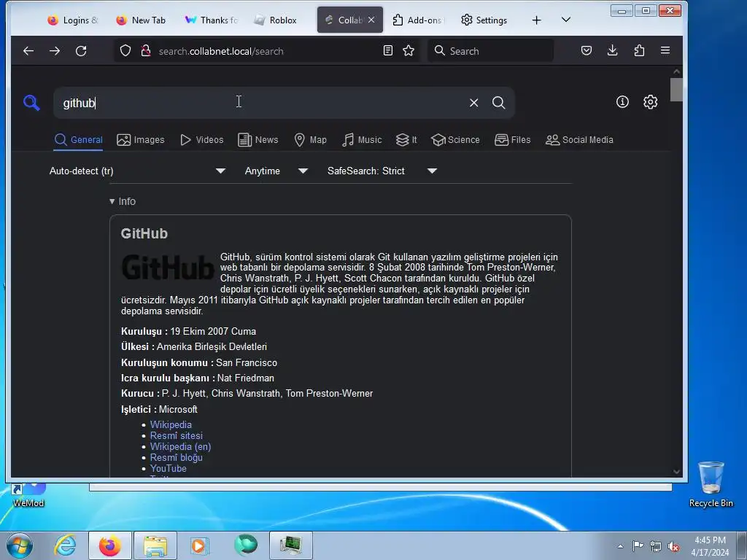Viewport: 747px width, 560px height.
Task: Select the Music search category
Action: point(362,140)
